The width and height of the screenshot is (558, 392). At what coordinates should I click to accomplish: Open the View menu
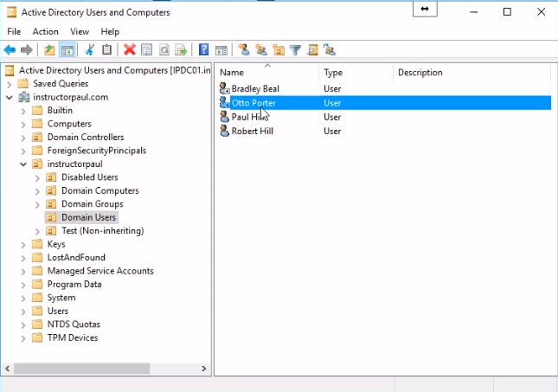[80, 31]
